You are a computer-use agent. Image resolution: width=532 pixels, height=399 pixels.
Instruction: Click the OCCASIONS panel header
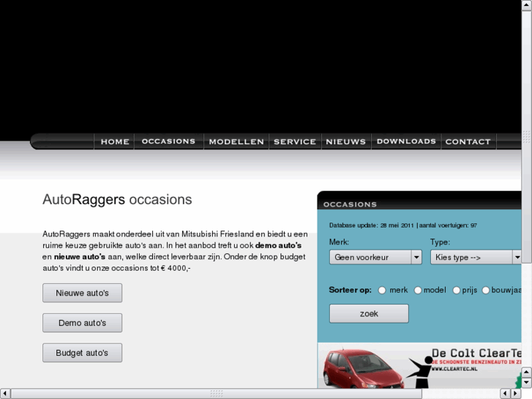[419, 201]
